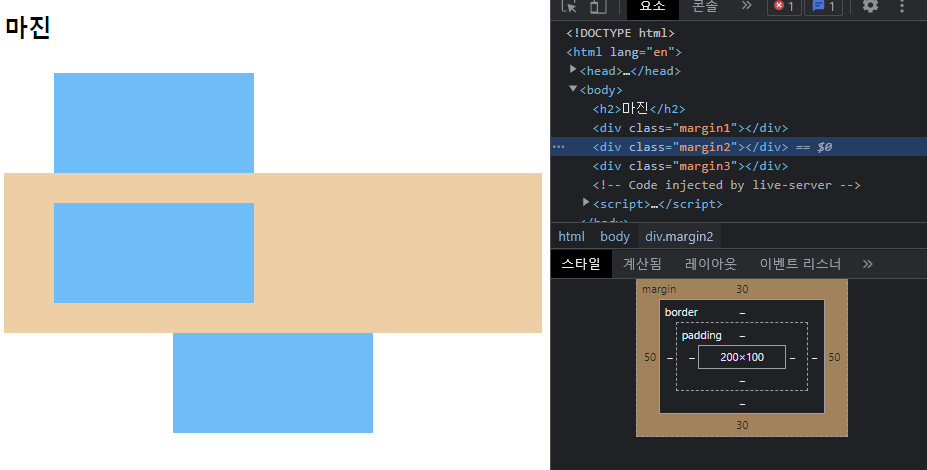Open DevTools settings gear
The width and height of the screenshot is (927, 470).
[870, 6]
